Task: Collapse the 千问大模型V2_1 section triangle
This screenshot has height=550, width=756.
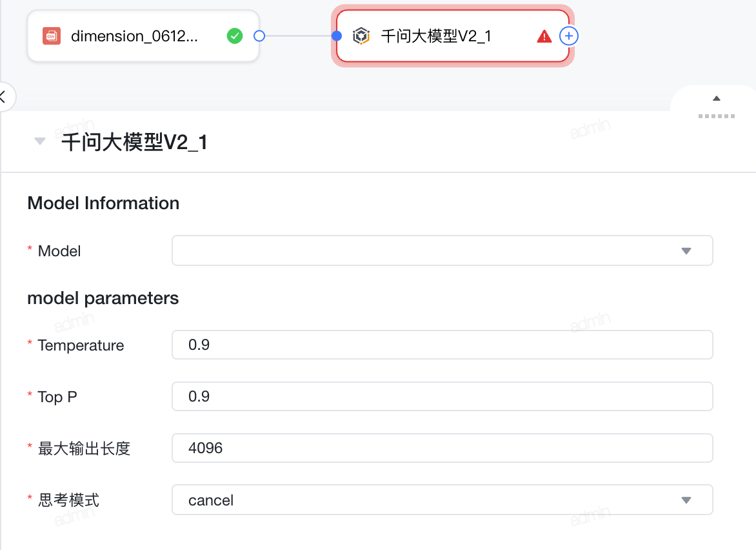Action: pos(40,141)
